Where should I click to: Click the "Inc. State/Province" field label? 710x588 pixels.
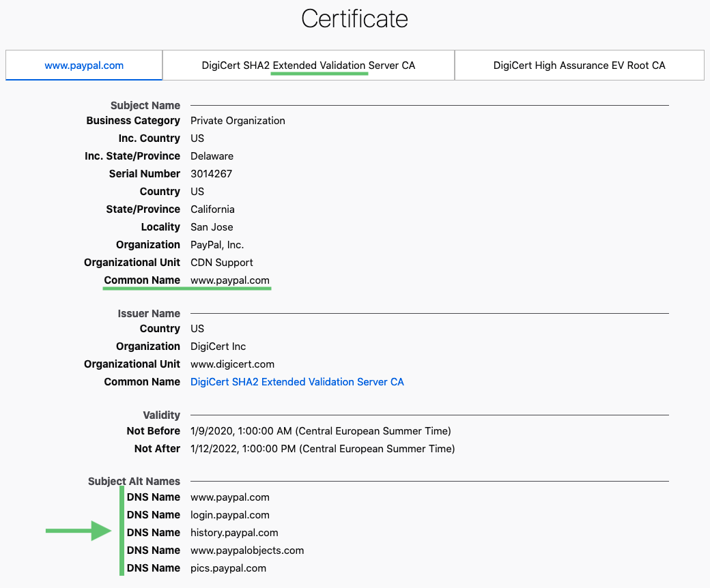coord(132,156)
